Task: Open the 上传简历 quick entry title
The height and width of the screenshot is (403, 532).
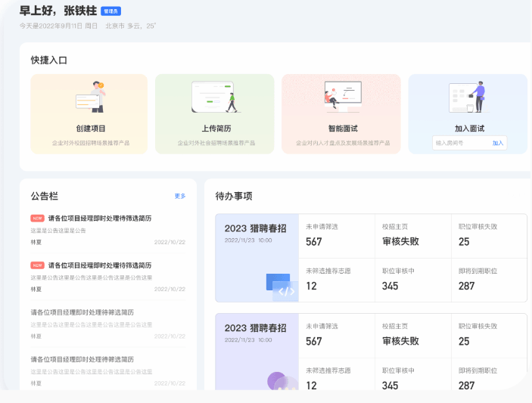Action: [215, 129]
